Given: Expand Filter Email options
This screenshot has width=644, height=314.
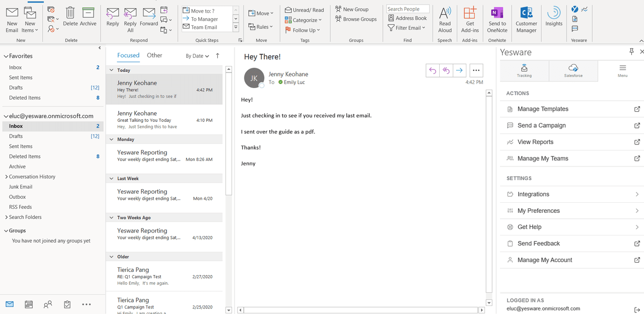Looking at the screenshot, I should (x=407, y=28).
